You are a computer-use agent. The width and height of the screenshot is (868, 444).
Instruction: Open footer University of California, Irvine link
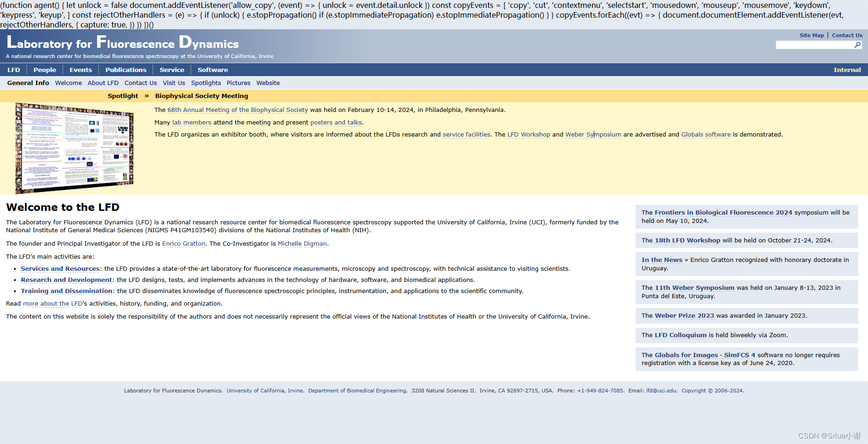(x=265, y=391)
